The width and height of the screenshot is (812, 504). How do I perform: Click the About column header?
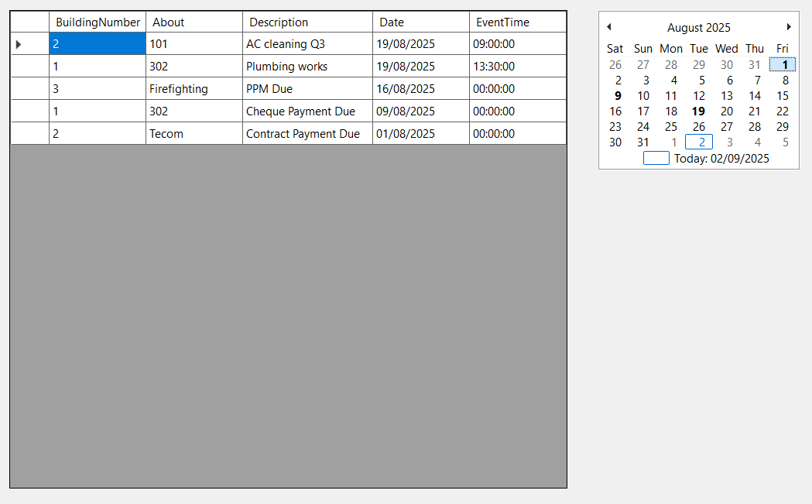194,22
